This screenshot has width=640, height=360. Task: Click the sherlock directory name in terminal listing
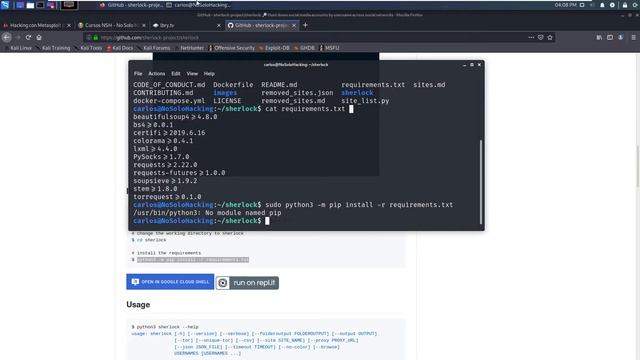point(357,93)
